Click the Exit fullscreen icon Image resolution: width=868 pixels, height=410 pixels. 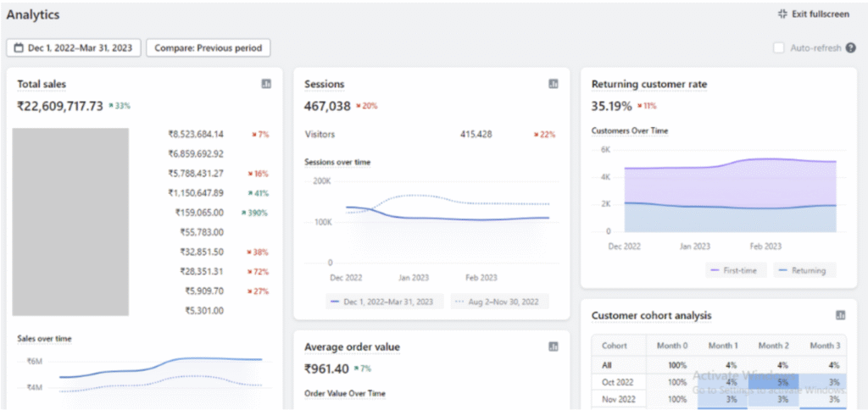782,14
